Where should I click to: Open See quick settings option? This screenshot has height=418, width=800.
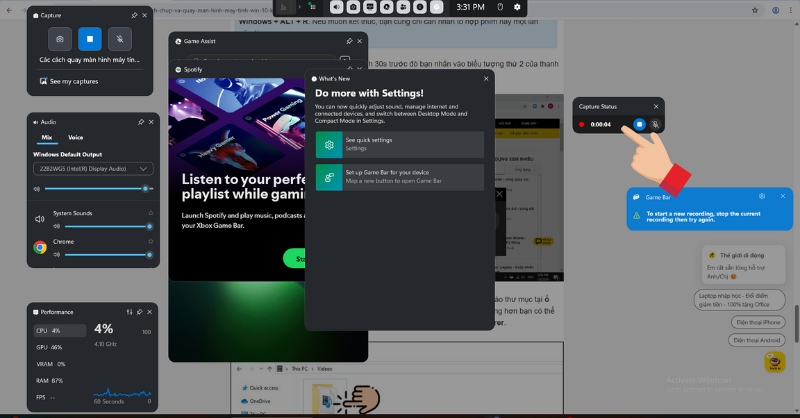(x=399, y=144)
